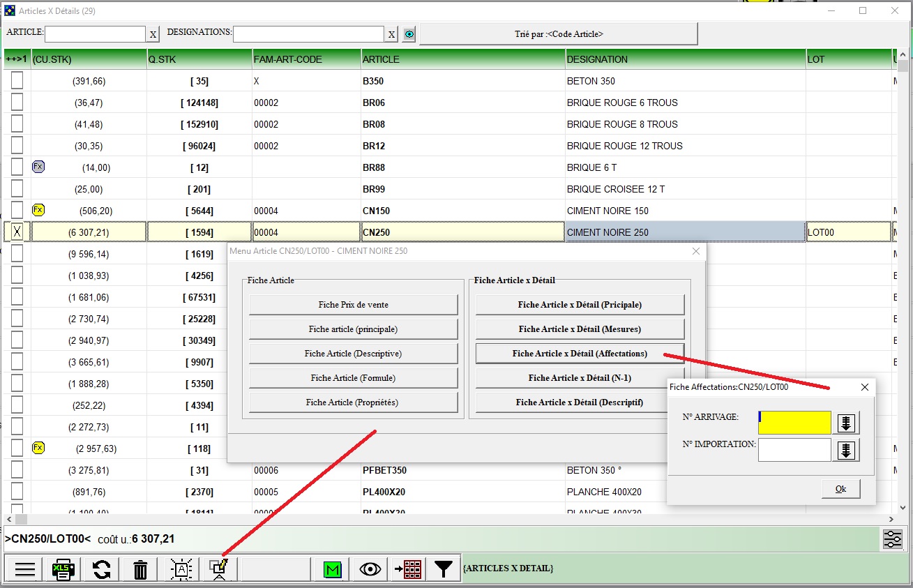This screenshot has height=588, width=913.
Task: Tick the checkbox for the BR99 row
Action: pos(17,189)
